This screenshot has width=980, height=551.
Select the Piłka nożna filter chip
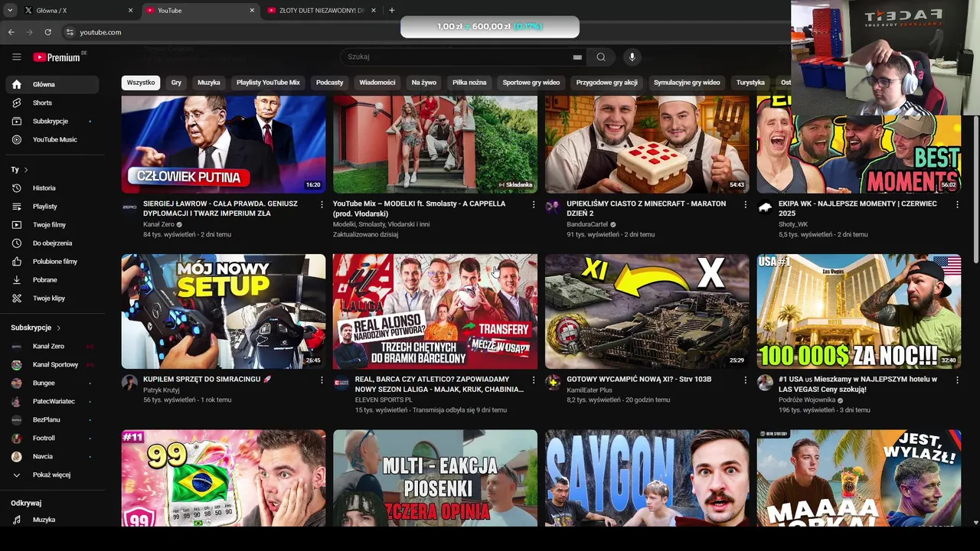tap(469, 83)
